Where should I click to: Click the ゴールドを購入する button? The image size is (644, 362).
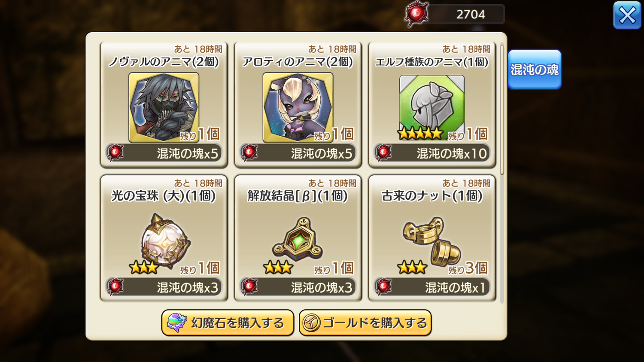point(365,323)
